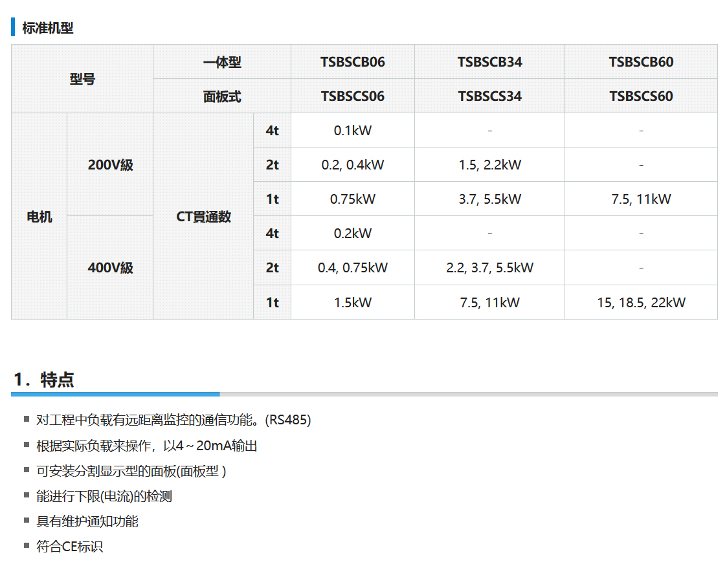The height and width of the screenshot is (588, 727).
Task: Click the 面板式 row label
Action: pyautogui.click(x=222, y=96)
